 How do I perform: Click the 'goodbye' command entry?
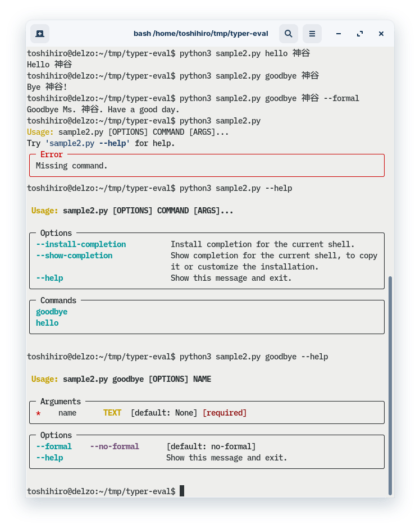coord(52,312)
